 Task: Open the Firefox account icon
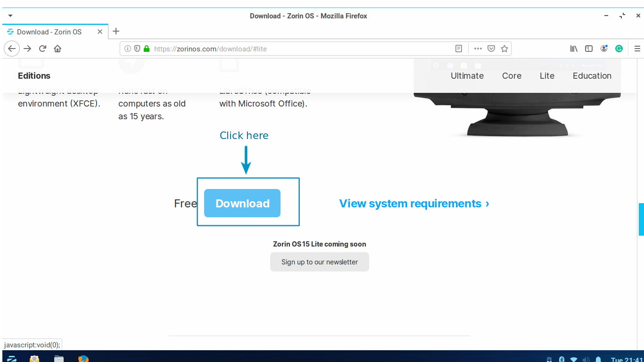604,49
